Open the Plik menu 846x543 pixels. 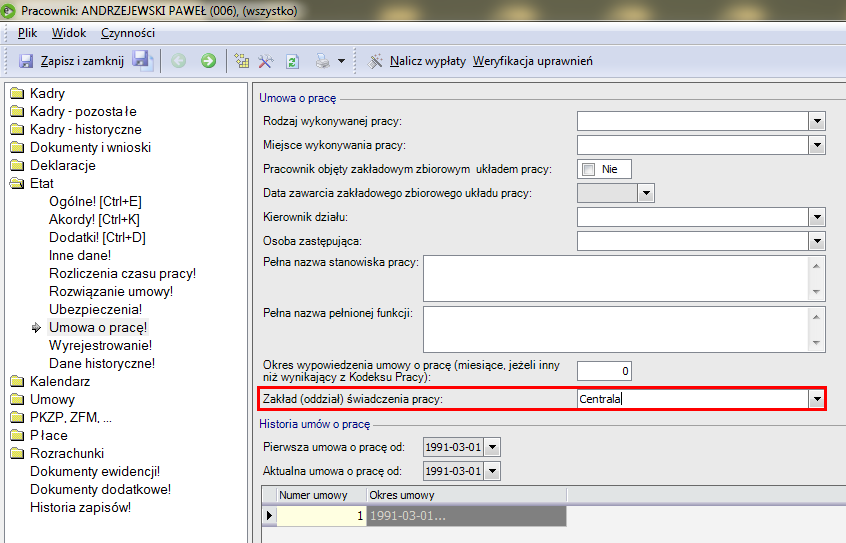pos(27,33)
